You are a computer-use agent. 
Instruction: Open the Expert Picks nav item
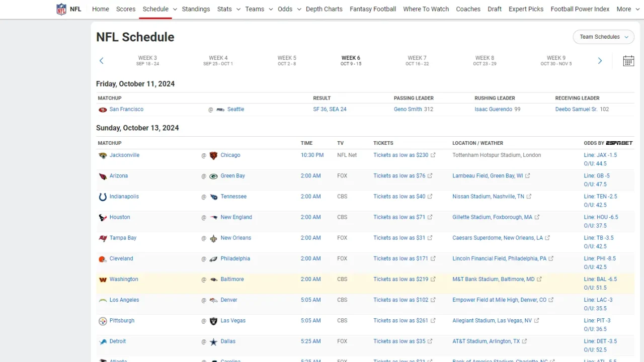(526, 9)
